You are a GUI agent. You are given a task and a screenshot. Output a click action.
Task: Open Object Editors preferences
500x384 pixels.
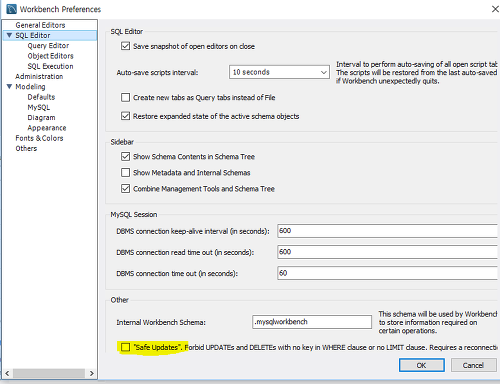(x=50, y=56)
